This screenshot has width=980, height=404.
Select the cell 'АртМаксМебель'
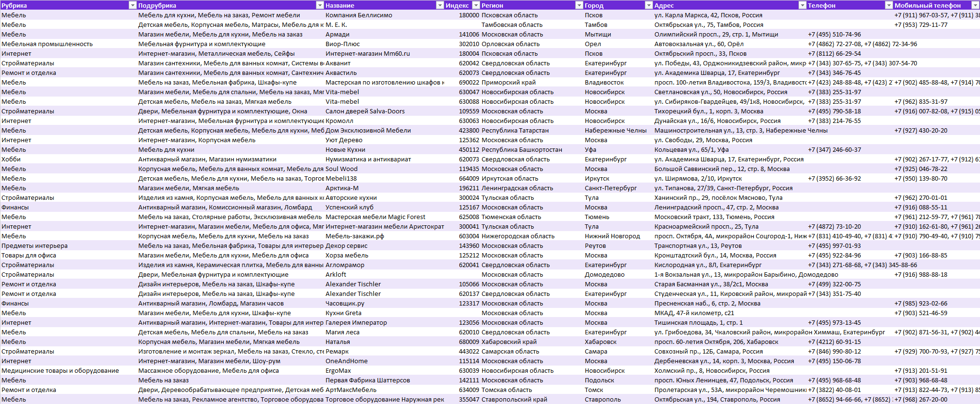point(384,390)
